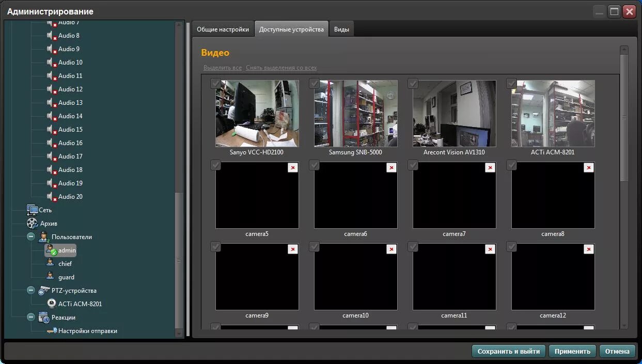Click the muted speaker icon for Audio 14
The height and width of the screenshot is (364, 642).
point(51,116)
